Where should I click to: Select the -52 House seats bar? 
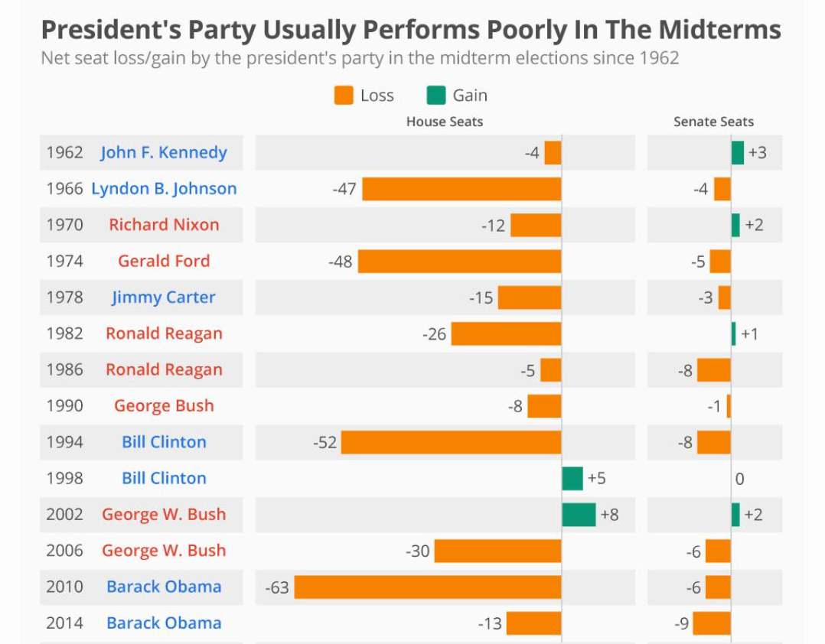451,442
